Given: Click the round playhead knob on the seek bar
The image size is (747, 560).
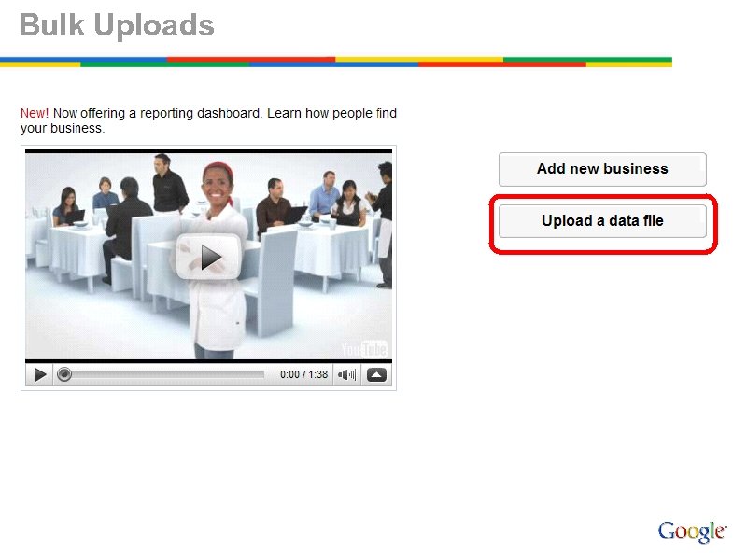Looking at the screenshot, I should (64, 373).
